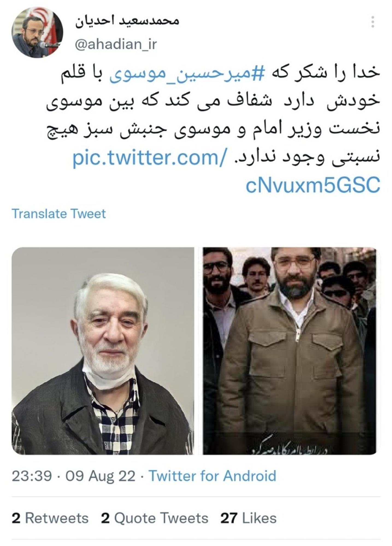
Task: Open the right photo of the man in a khaki jacket
Action: point(290,351)
